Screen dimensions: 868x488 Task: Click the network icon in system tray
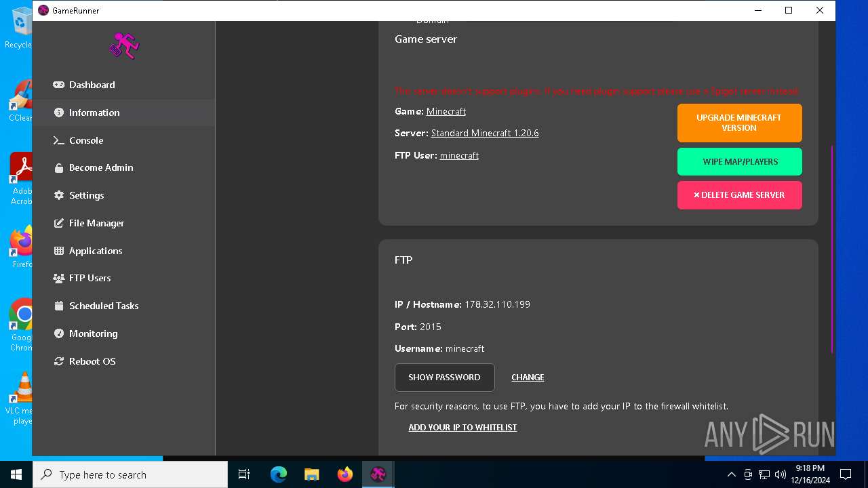tap(764, 474)
